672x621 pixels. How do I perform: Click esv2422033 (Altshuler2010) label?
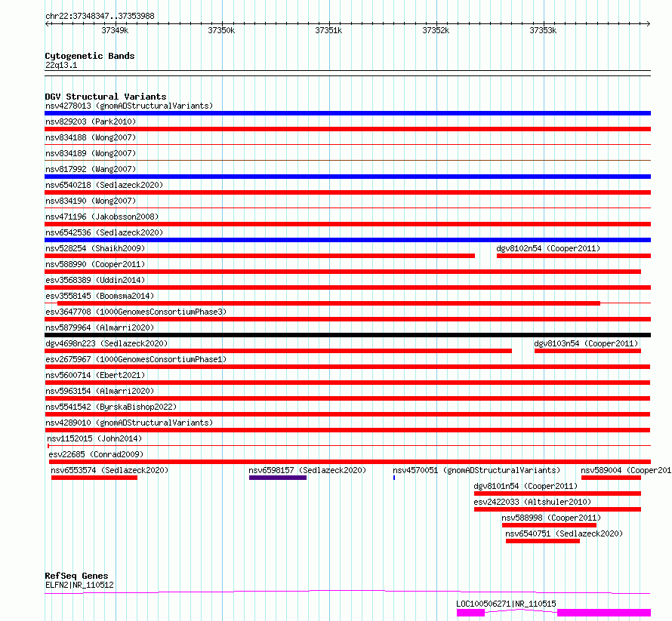click(532, 502)
